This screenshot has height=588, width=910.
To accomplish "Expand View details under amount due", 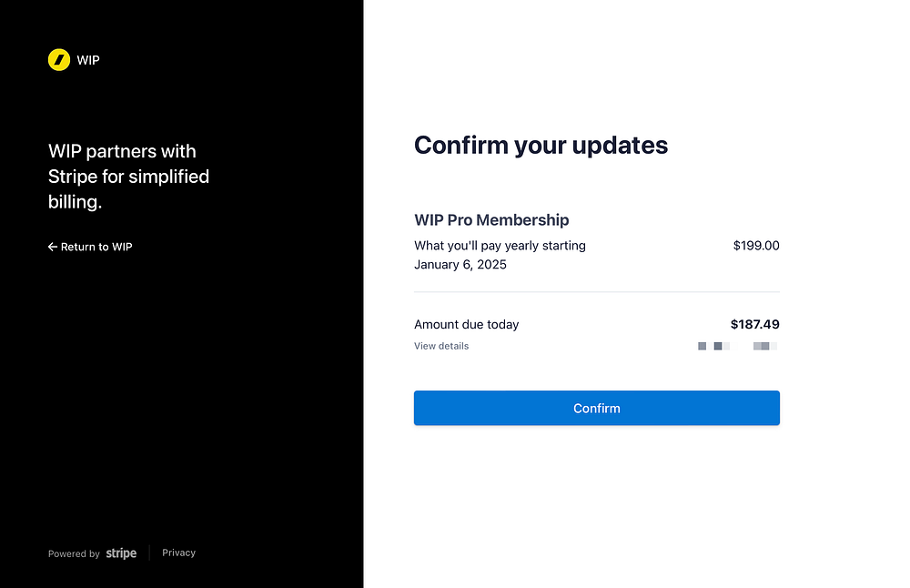I will pos(441,346).
